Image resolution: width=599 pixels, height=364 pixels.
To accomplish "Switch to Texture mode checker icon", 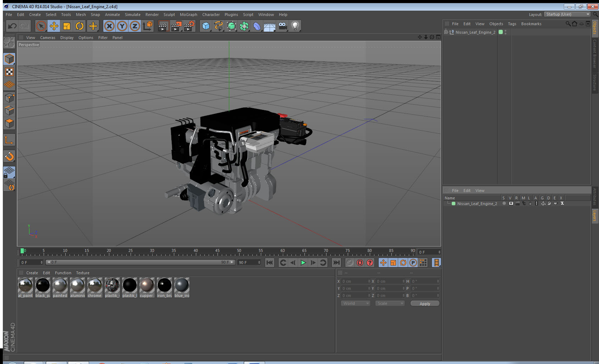I will (x=9, y=72).
